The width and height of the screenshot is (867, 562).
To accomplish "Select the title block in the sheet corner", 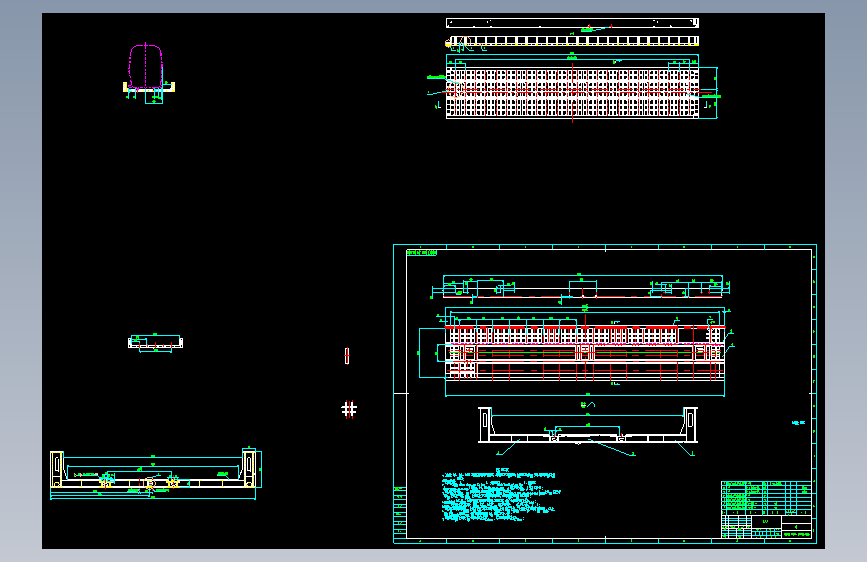I will point(766,509).
